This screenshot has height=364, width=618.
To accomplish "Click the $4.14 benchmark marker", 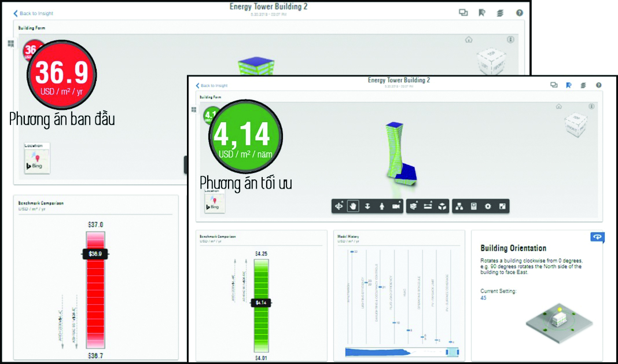I will 261,303.
